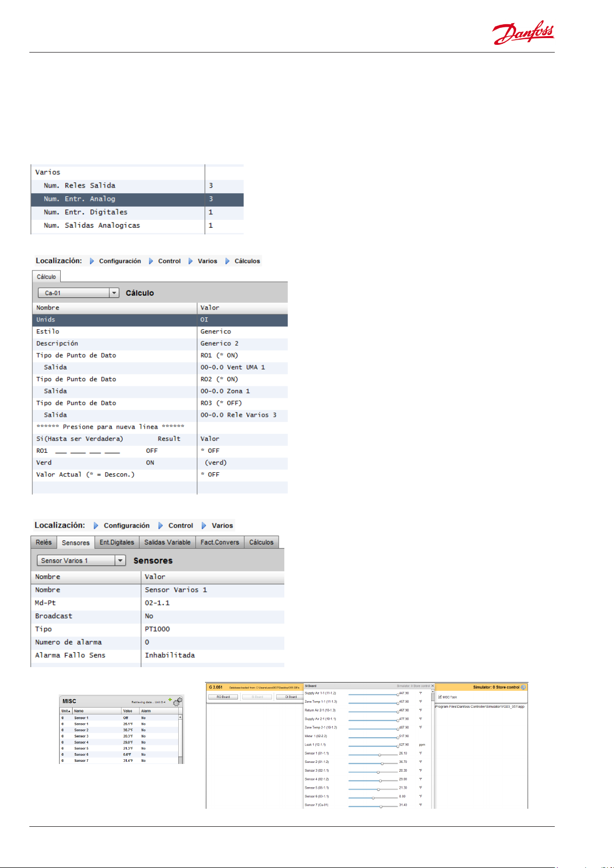Toggle the MISC Task checkbox
The width and height of the screenshot is (614, 868).
pos(440,697)
